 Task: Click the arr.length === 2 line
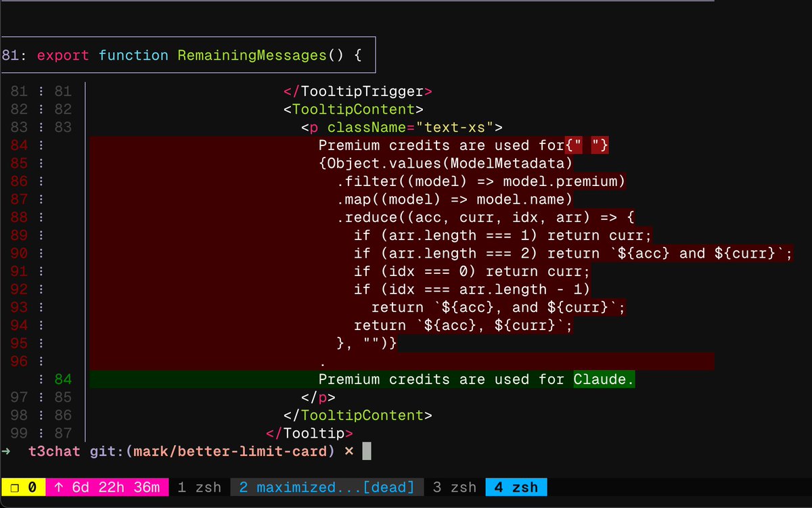[x=573, y=254]
